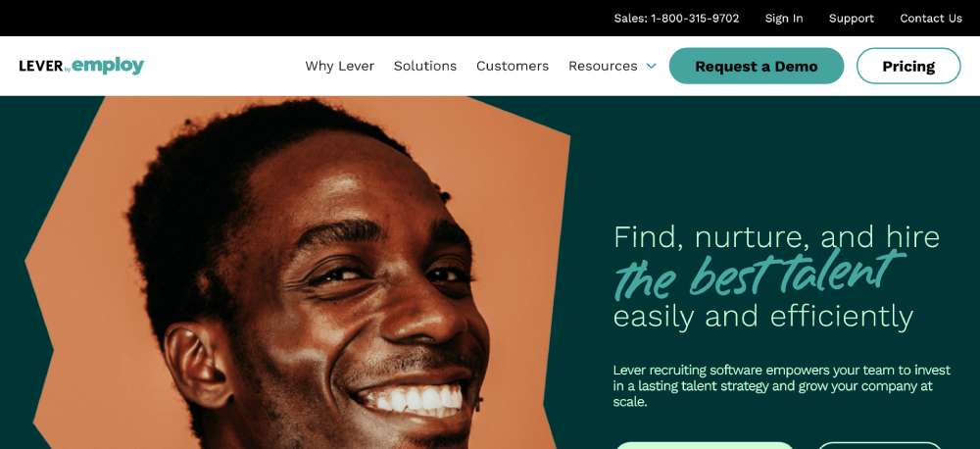Viewport: 980px width, 449px height.
Task: Click the Lever recruiting software description paragraph
Action: (x=781, y=385)
